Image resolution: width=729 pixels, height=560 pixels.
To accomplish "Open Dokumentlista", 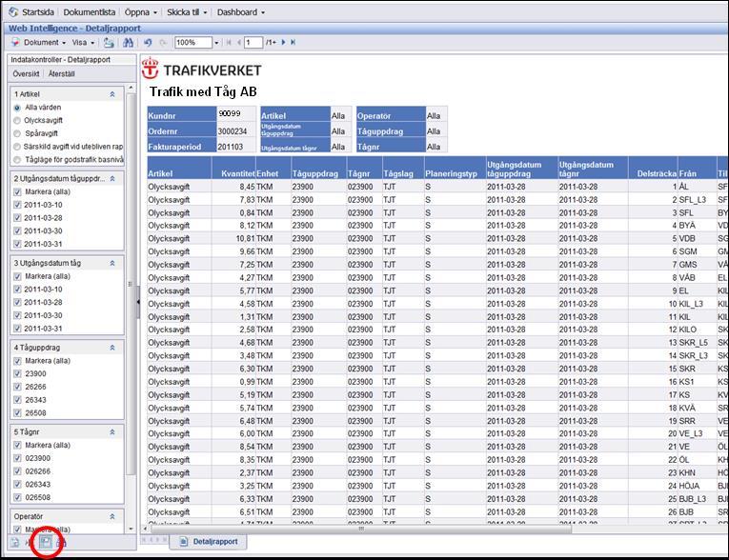I will coord(90,12).
